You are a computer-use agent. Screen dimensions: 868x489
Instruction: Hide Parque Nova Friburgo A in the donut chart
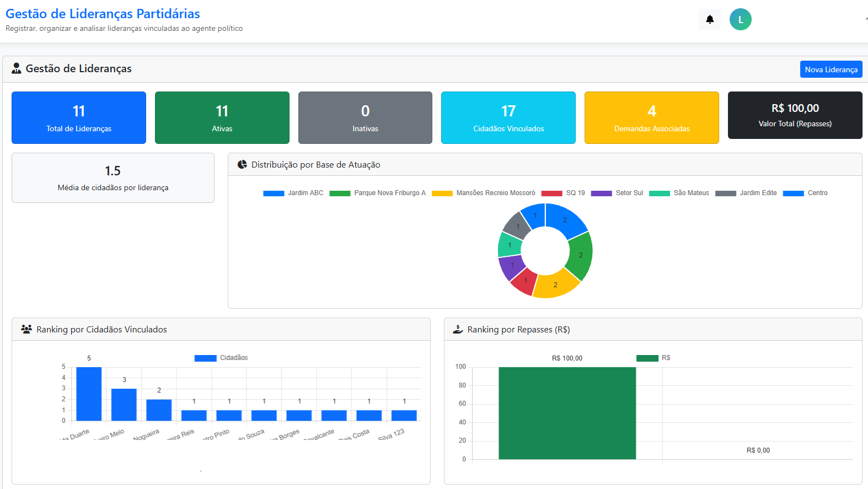pyautogui.click(x=378, y=193)
